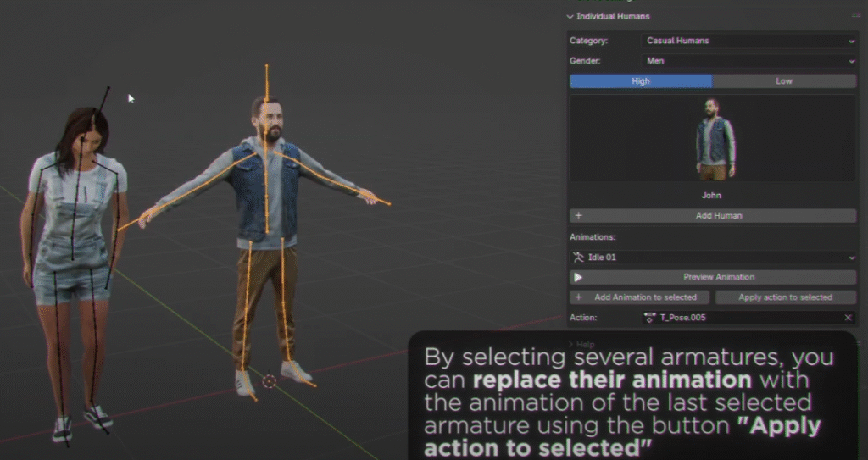Click the panel drag grip beside Individual Humans
This screenshot has height=460, width=868.
pyautogui.click(x=855, y=16)
